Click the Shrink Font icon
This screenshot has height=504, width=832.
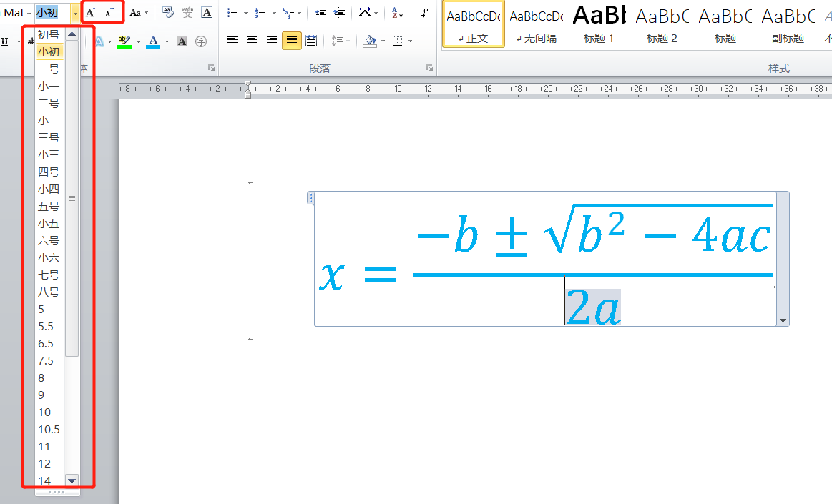click(x=109, y=13)
